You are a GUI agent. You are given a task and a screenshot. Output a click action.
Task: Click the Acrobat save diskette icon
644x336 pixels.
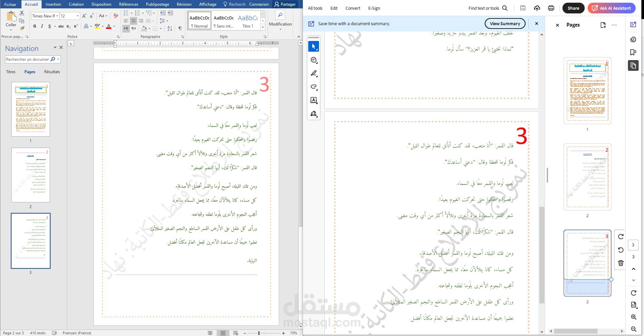523,8
